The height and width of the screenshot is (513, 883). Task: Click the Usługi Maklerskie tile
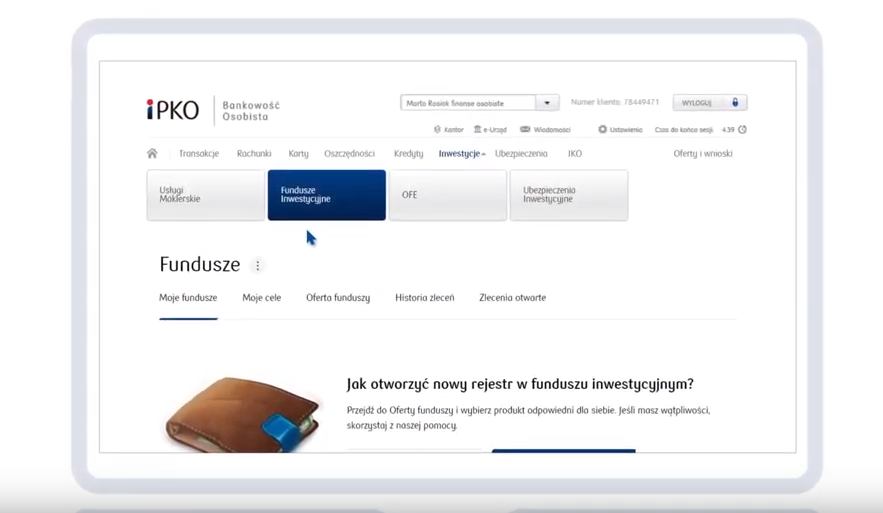[x=205, y=195]
